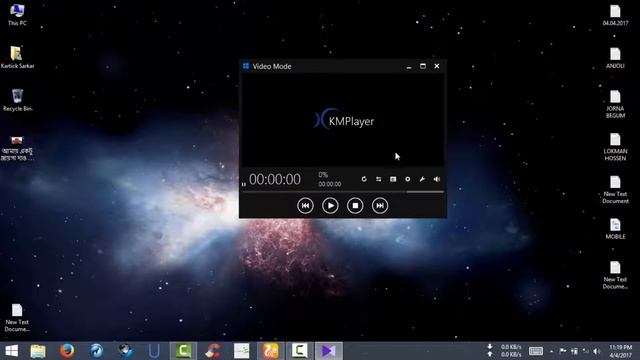Viewport: 640px width, 360px height.
Task: Skip to the previous track in KMPlayer
Action: pos(305,205)
